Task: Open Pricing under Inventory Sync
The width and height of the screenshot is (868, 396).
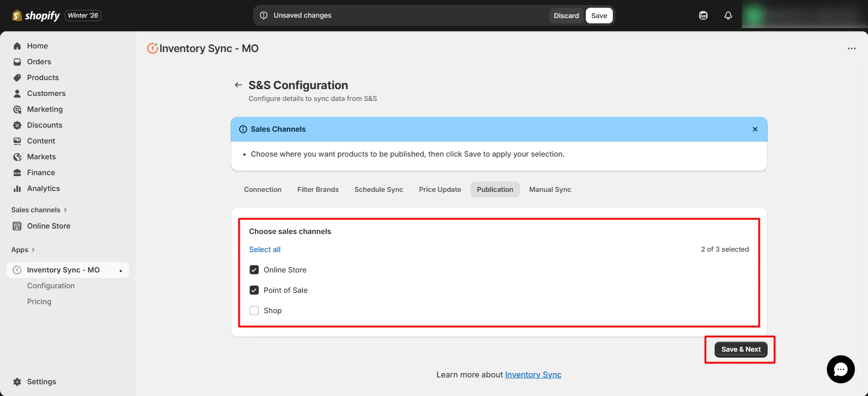Action: (x=39, y=301)
